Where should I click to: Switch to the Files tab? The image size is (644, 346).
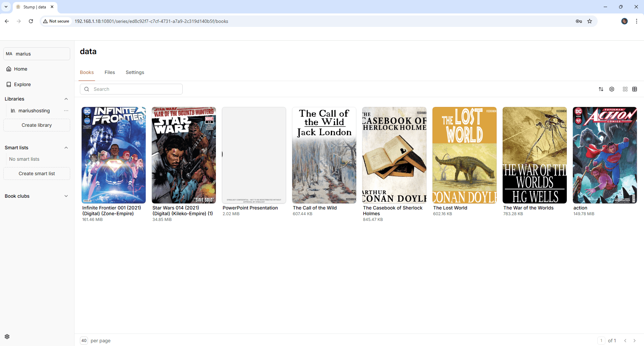click(x=109, y=72)
